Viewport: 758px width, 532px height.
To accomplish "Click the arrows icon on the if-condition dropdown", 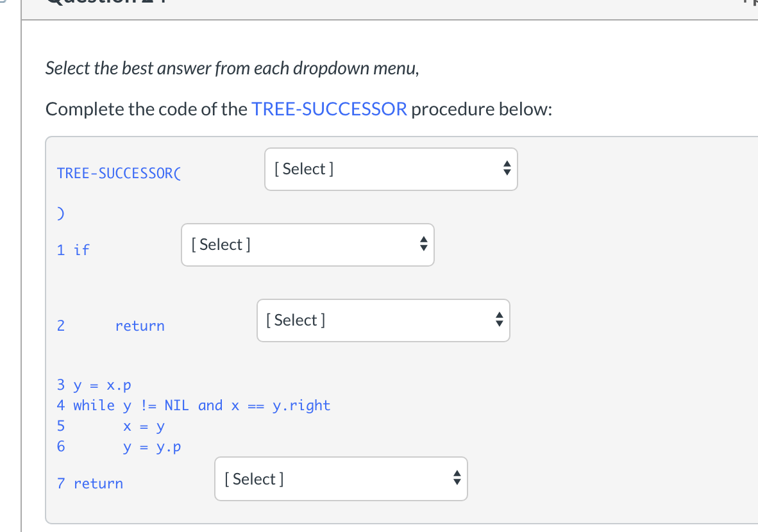I will (x=423, y=245).
